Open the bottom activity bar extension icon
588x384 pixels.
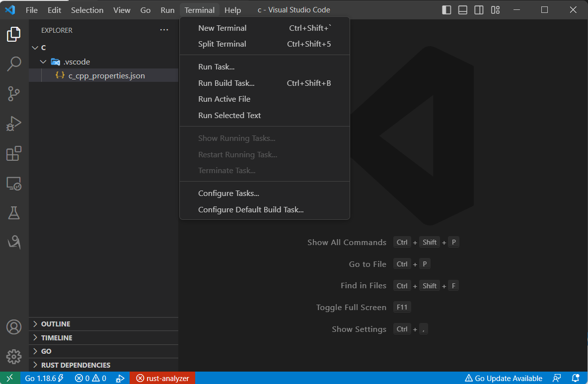14,243
